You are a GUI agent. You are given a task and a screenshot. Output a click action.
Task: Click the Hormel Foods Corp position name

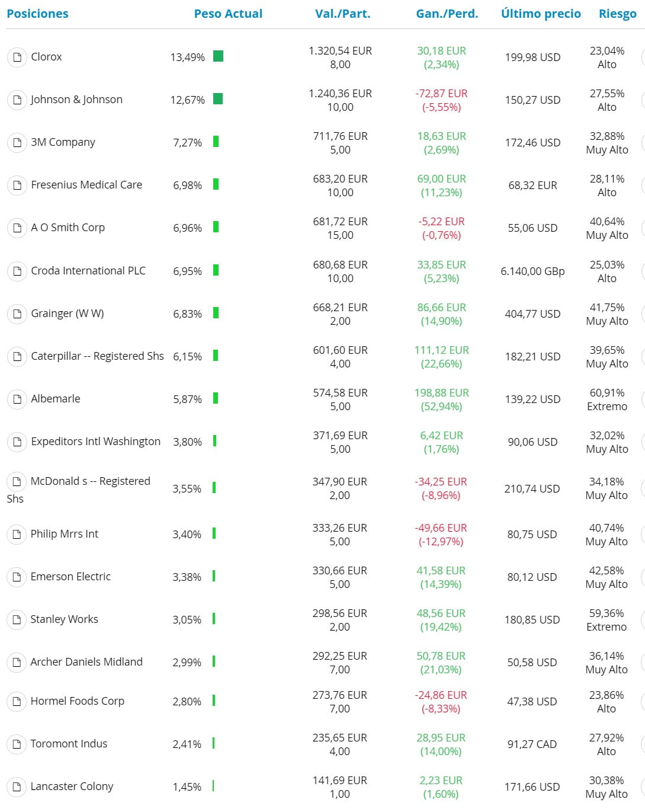tap(78, 701)
